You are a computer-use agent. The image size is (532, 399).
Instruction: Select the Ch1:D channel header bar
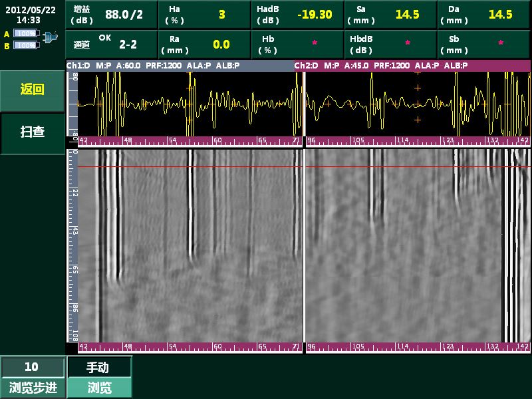[x=180, y=66]
